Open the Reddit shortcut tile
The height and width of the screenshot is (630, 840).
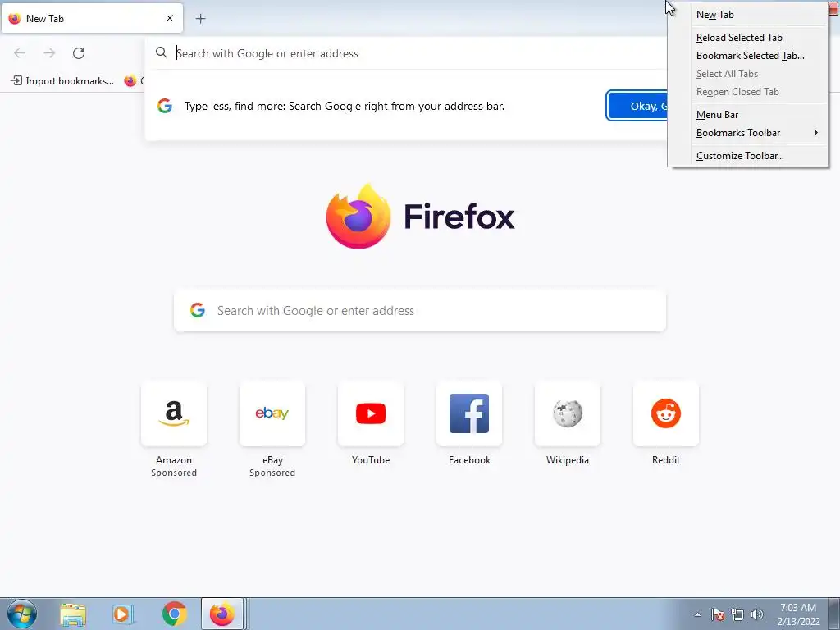point(666,413)
